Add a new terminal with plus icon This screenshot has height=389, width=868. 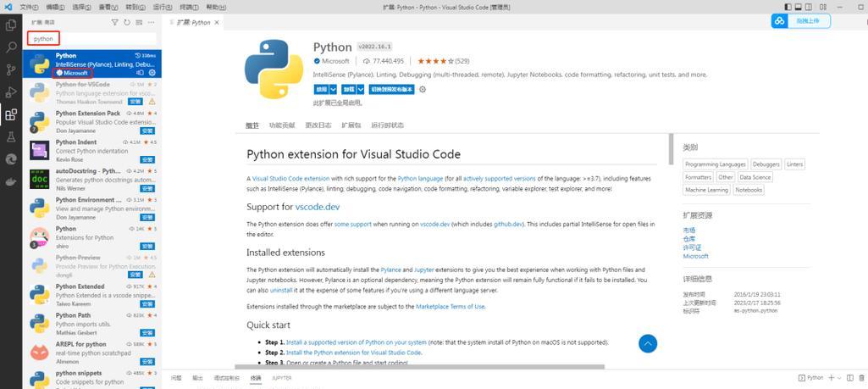click(x=831, y=378)
